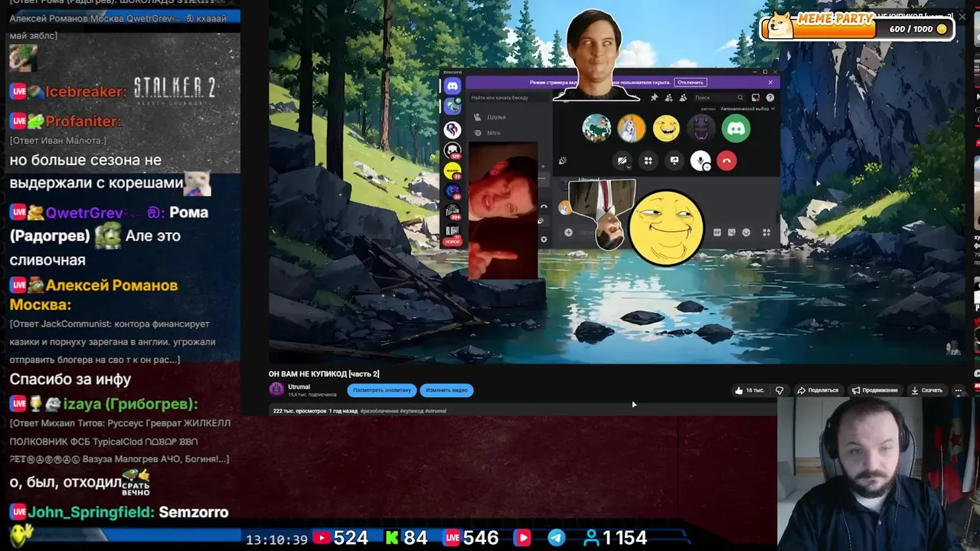The image size is (980, 551).
Task: Click chat username izaya (Грибогрев)
Action: [130, 403]
